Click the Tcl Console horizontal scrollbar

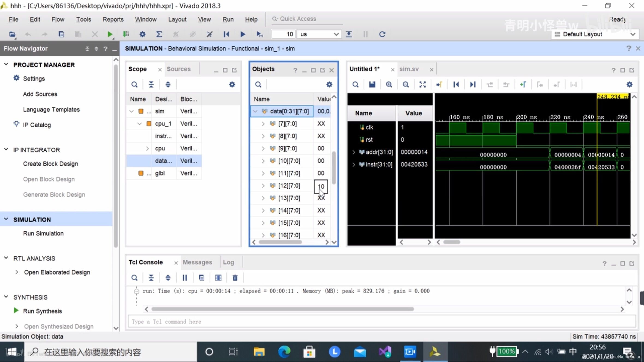tap(282, 309)
